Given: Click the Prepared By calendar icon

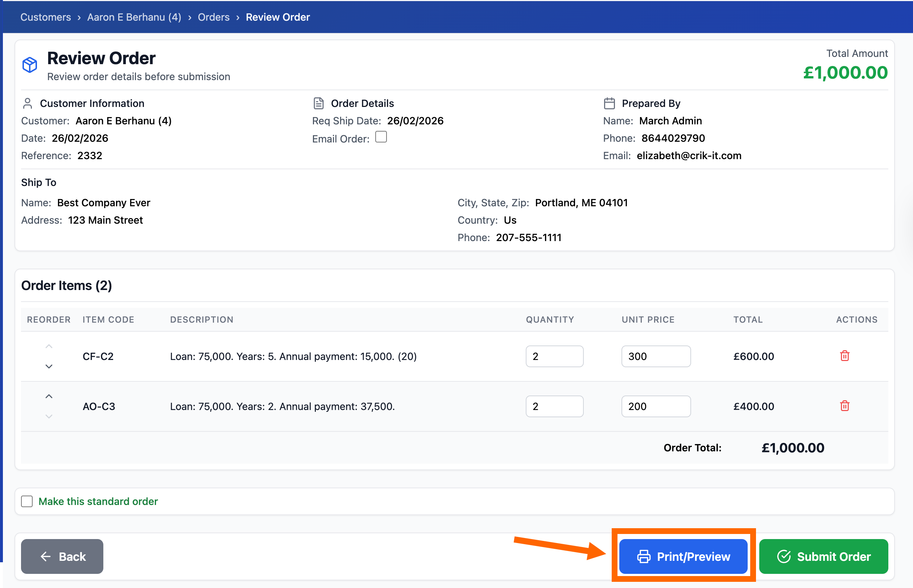Looking at the screenshot, I should pyautogui.click(x=609, y=103).
